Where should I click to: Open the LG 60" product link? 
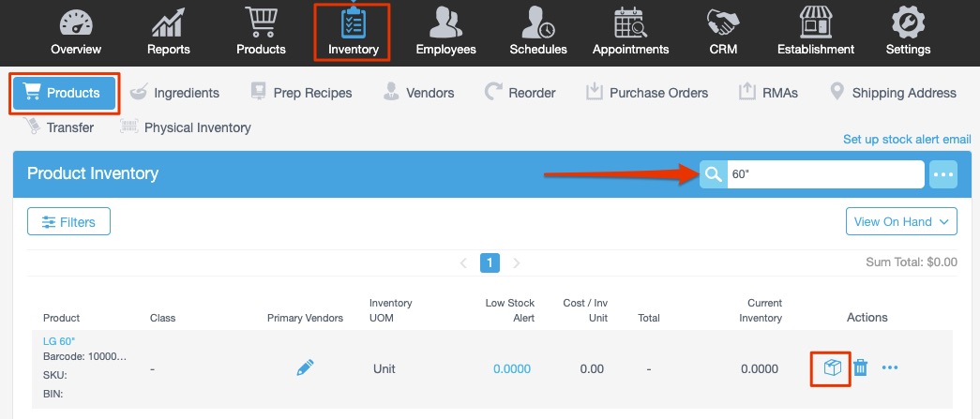tap(59, 341)
